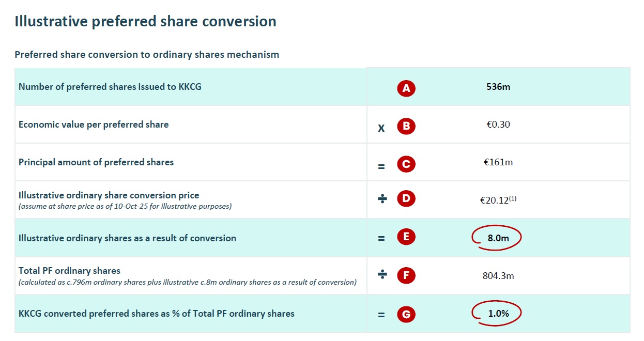Image resolution: width=644 pixels, height=341 pixels.
Task: Click the multiplication sign beside badge B
Action: tap(381, 128)
